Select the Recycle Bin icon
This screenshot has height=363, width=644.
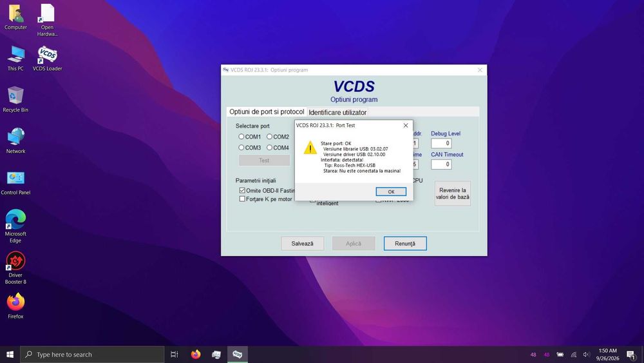click(x=15, y=99)
